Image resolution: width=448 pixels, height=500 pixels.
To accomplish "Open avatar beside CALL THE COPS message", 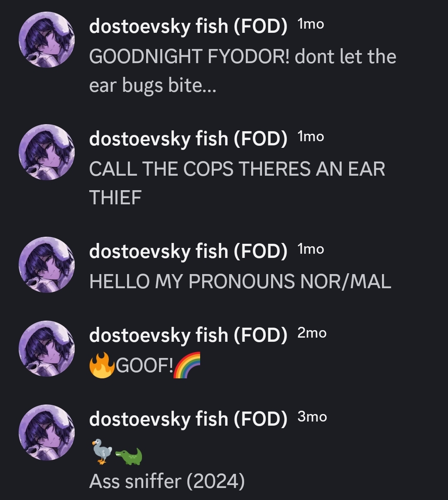I will point(47,152).
